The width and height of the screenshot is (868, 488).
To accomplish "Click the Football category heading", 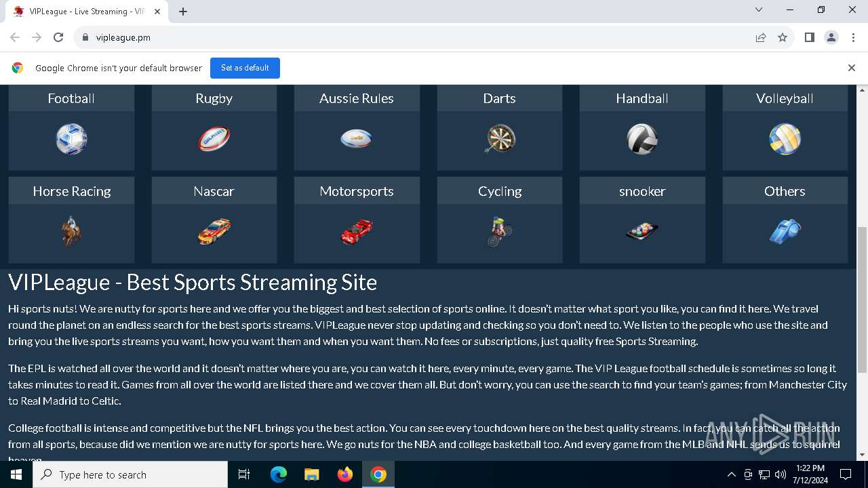I will pos(71,98).
